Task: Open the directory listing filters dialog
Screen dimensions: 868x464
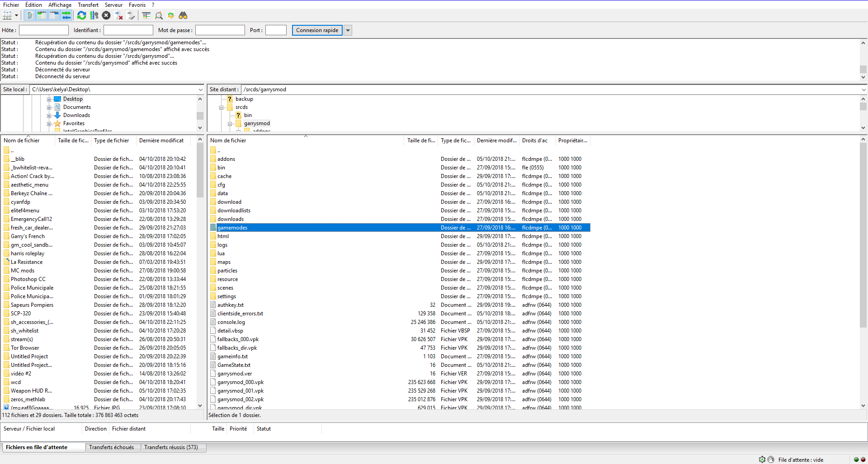Action: pyautogui.click(x=146, y=15)
